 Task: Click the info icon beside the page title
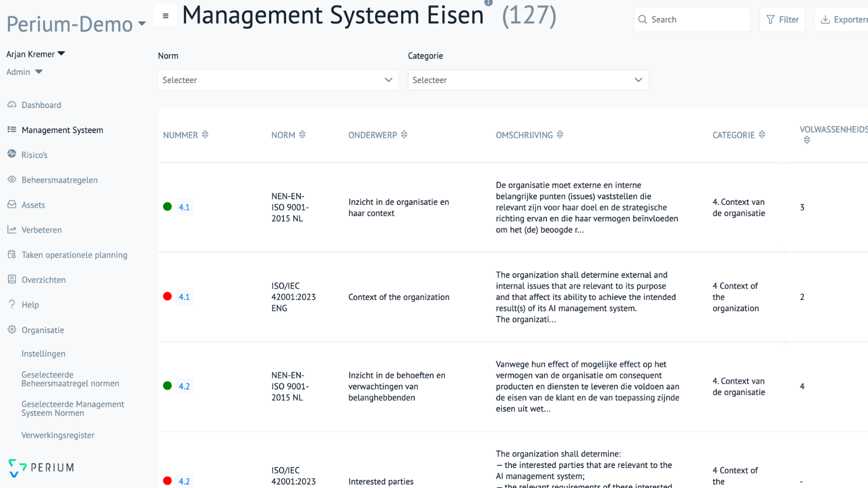click(x=488, y=2)
